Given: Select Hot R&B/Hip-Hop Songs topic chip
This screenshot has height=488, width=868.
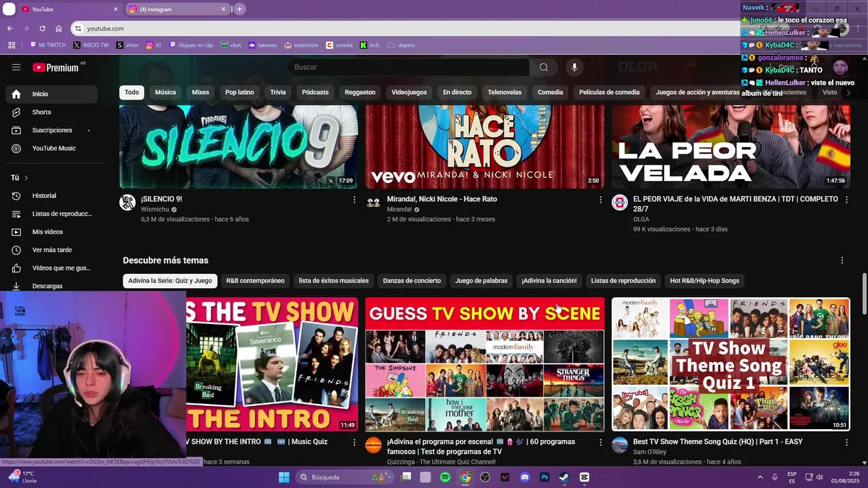Looking at the screenshot, I should (705, 281).
